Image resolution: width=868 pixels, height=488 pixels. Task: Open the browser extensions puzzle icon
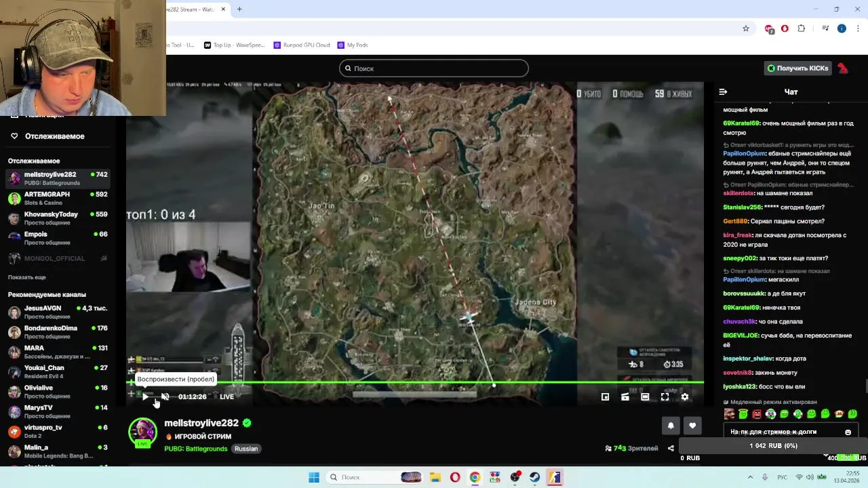[802, 28]
